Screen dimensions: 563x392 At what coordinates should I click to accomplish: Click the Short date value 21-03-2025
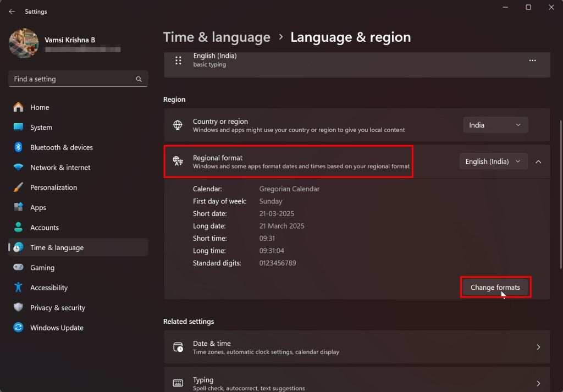(277, 213)
